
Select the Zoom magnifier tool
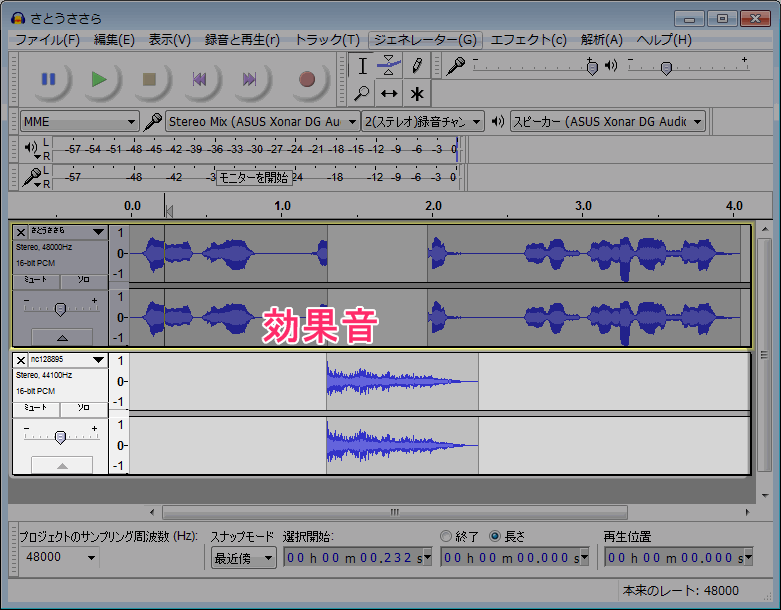pos(362,93)
